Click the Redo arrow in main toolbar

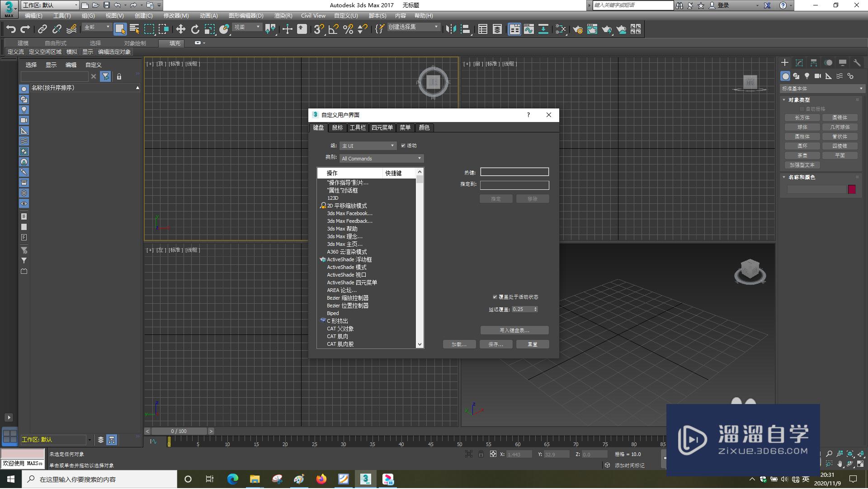[25, 29]
